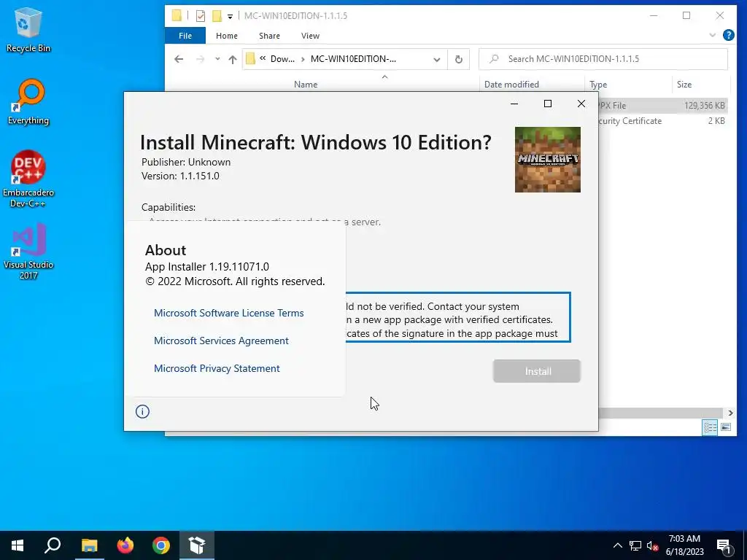The image size is (747, 560).
Task: Open Explorer help question mark icon
Action: point(729,35)
